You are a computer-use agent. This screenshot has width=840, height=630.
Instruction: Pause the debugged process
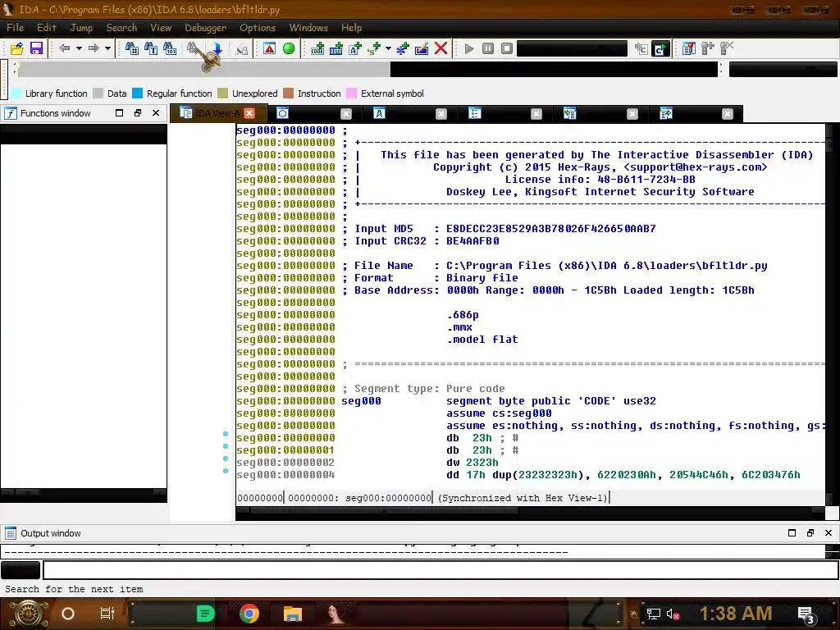pos(488,48)
